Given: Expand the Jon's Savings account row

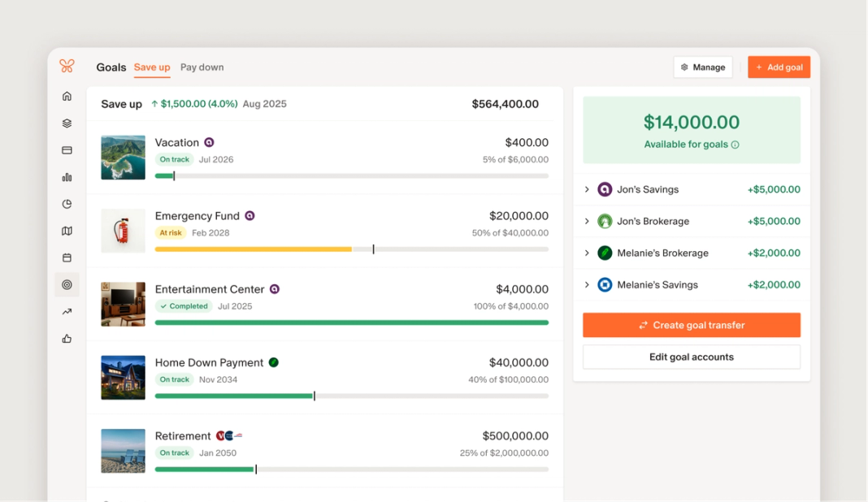Looking at the screenshot, I should [x=587, y=189].
